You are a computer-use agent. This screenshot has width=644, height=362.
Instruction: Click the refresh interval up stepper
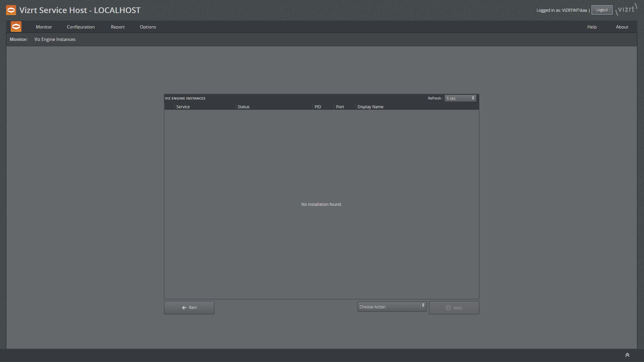pos(473,97)
